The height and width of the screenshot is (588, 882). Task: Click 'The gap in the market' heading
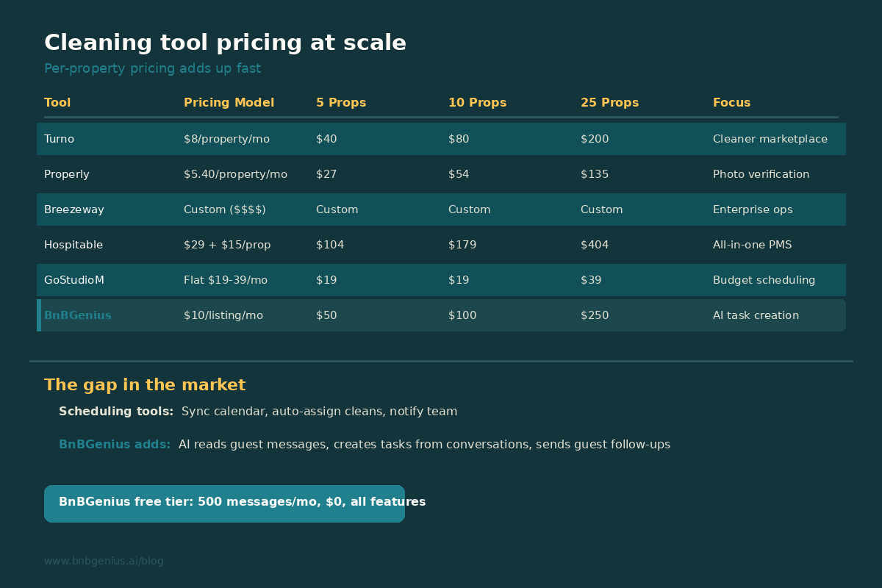[x=145, y=385]
